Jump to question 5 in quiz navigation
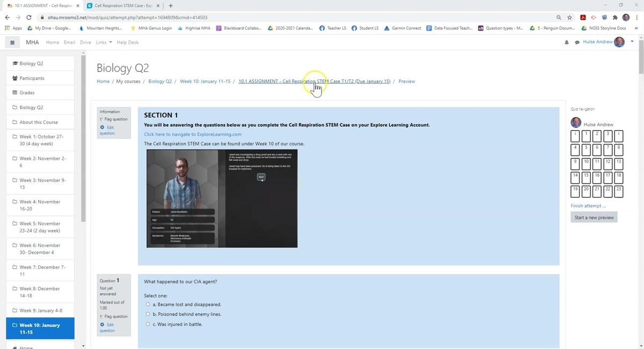This screenshot has height=349, width=644. pos(587,149)
